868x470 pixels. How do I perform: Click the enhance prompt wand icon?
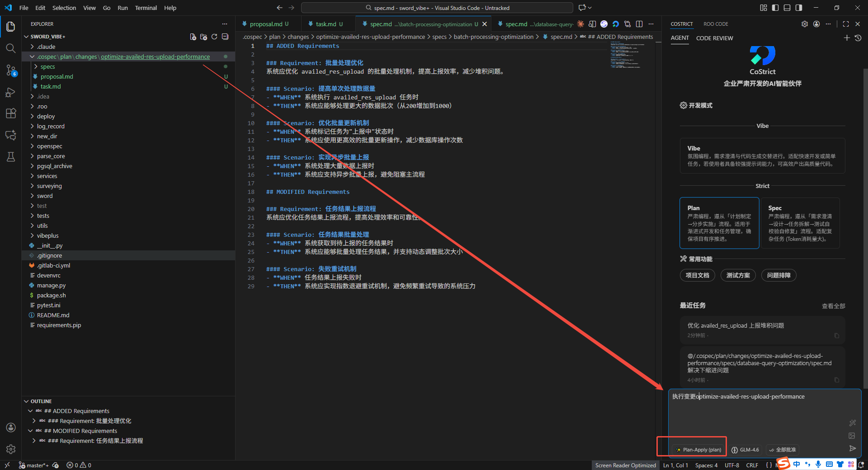[852, 423]
